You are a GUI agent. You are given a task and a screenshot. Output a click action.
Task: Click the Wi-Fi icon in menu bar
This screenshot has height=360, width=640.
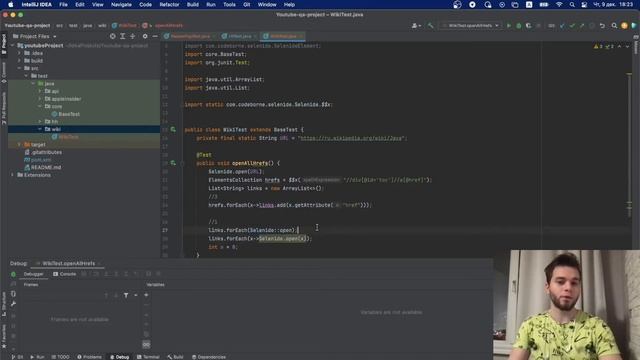pyautogui.click(x=559, y=4)
